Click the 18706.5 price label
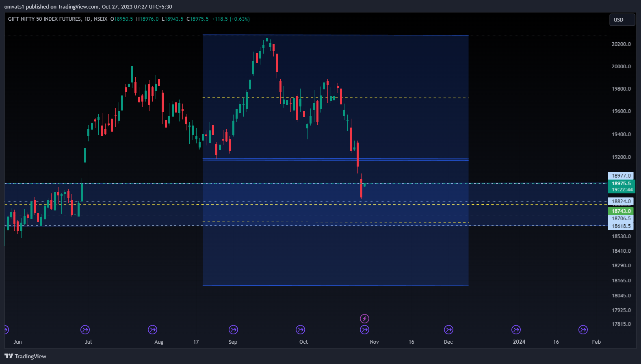 (x=621, y=219)
